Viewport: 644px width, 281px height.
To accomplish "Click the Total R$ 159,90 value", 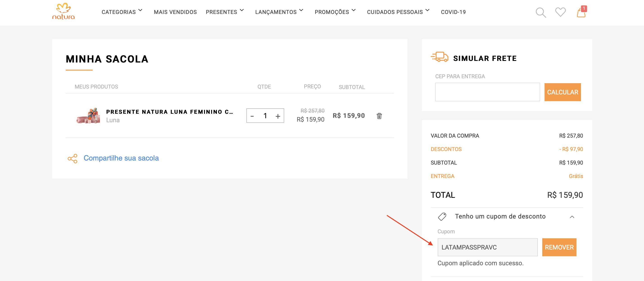I will tap(565, 195).
